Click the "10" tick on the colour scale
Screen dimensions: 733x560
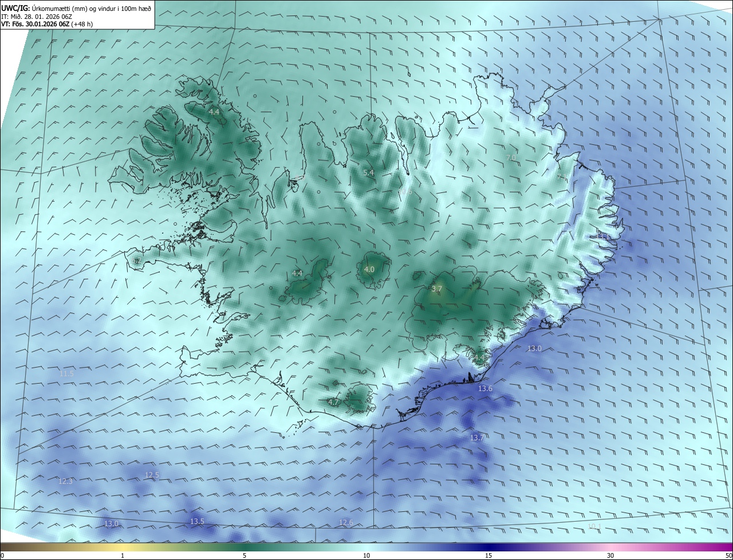click(x=366, y=555)
